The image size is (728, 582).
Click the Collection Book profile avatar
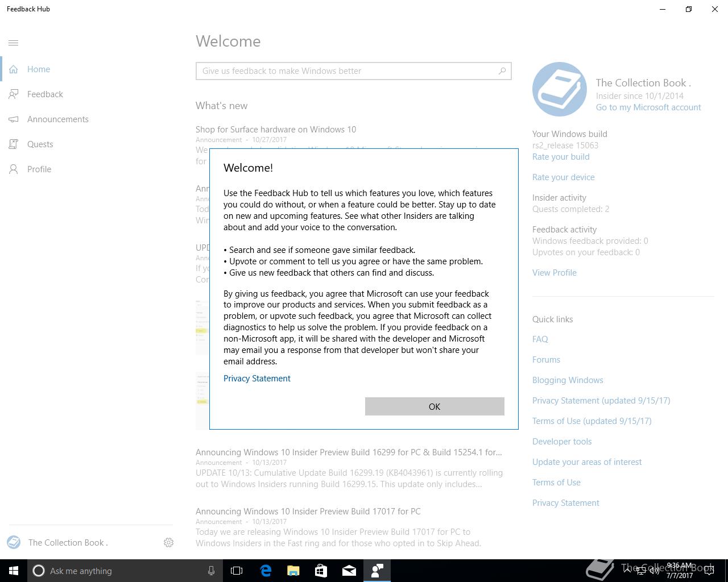click(x=560, y=89)
